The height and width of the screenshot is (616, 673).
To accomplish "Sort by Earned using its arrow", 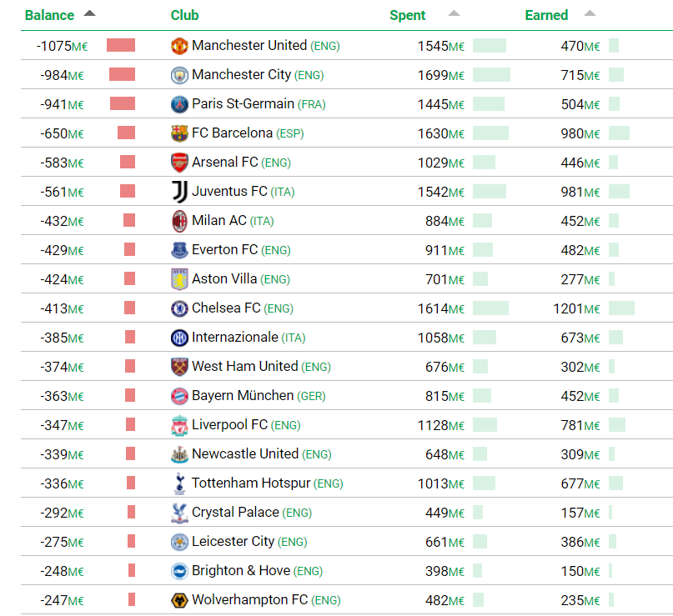I will (x=590, y=13).
